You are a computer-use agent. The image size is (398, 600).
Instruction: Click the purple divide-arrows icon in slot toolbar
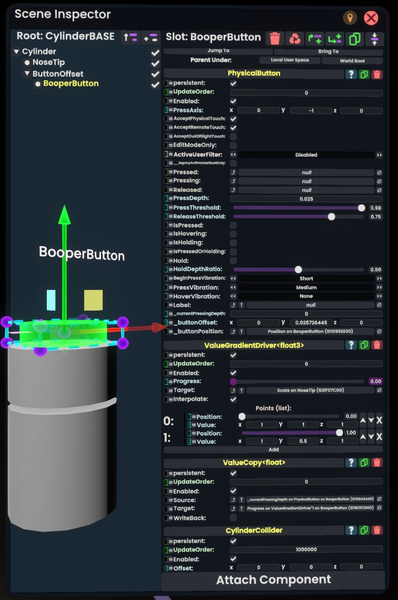374,38
